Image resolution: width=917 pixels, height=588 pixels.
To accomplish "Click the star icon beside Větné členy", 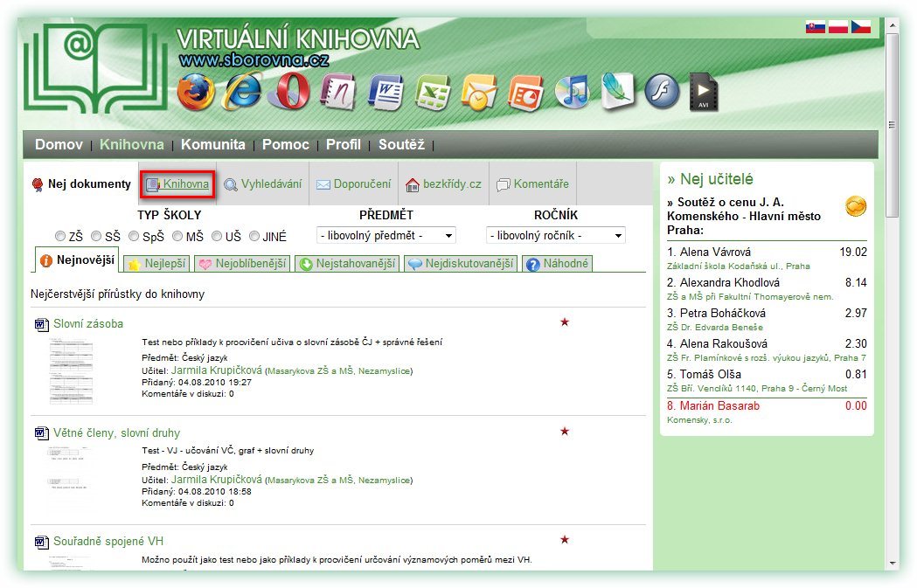I will tap(565, 432).
